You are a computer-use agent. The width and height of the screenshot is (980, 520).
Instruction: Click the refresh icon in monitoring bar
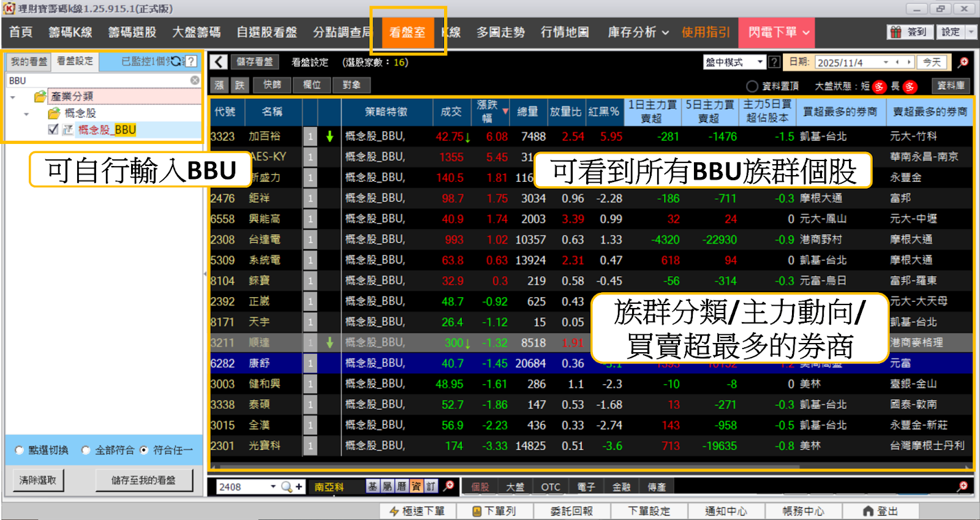pos(176,61)
